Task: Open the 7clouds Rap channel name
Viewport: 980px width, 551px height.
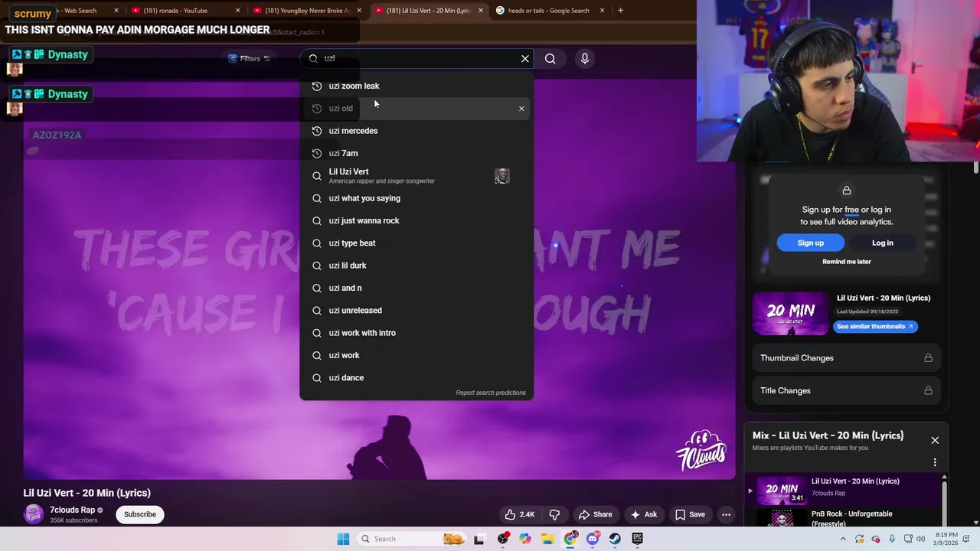Action: (73, 510)
